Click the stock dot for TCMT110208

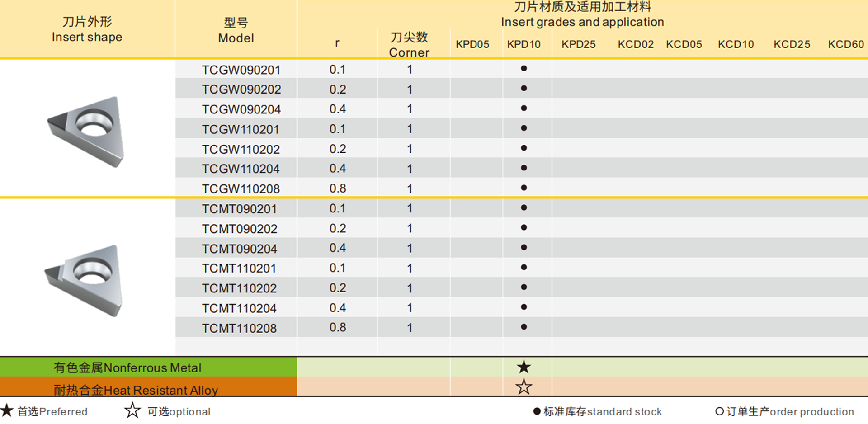524,326
